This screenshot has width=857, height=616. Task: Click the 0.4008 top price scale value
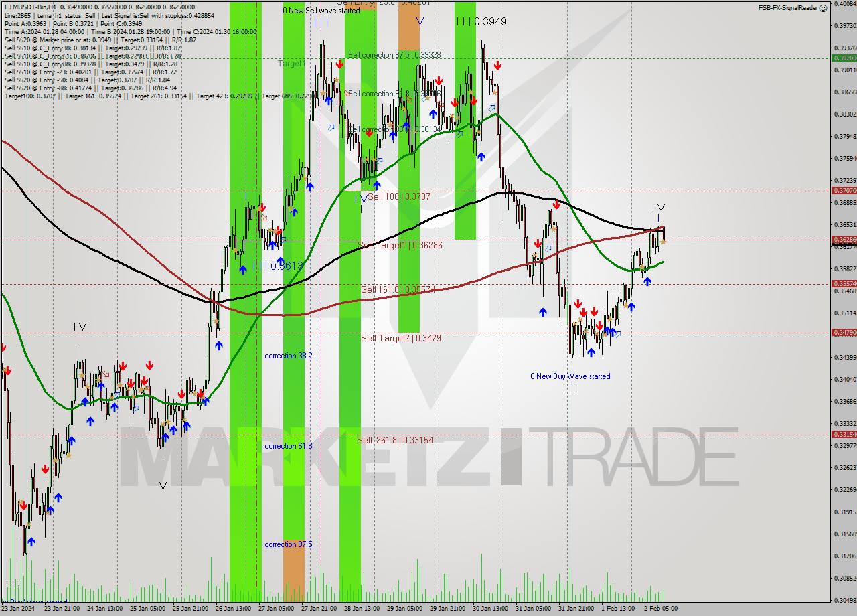coord(845,4)
